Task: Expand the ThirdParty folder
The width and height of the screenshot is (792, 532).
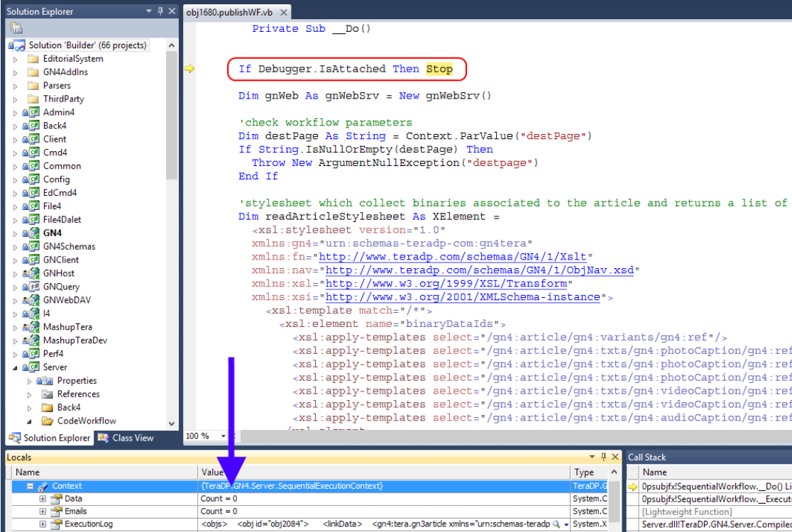Action: click(15, 99)
